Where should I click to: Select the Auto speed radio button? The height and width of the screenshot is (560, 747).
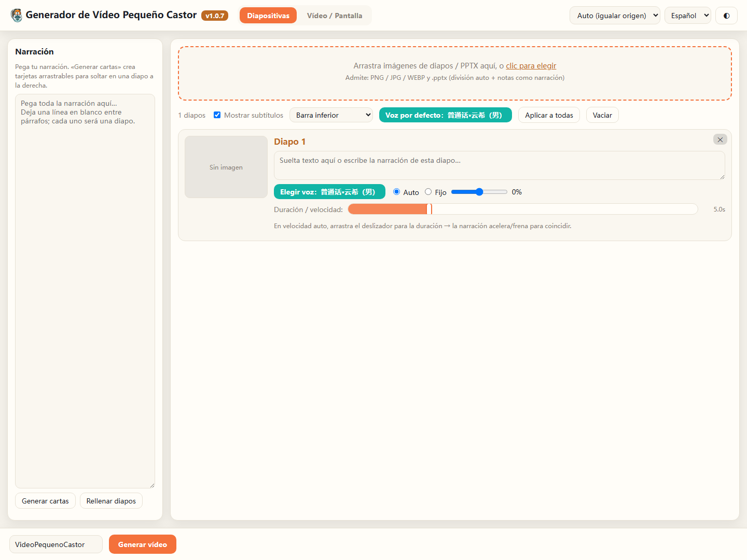[x=397, y=192]
